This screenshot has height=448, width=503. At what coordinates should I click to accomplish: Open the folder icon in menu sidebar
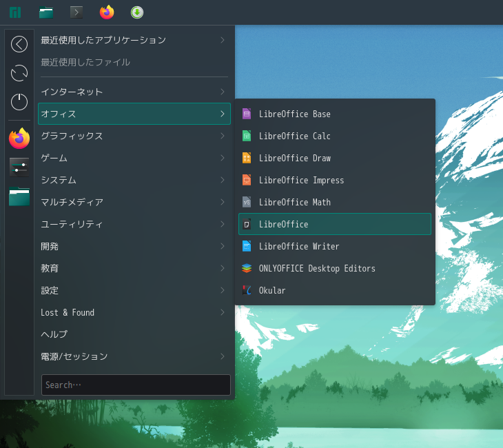tap(19, 196)
